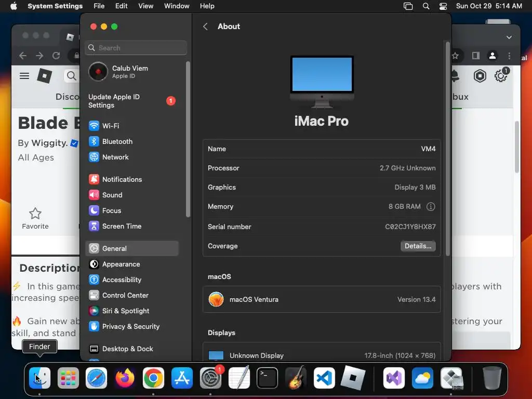
Task: Launch Safari from the Dock
Action: [x=96, y=378]
